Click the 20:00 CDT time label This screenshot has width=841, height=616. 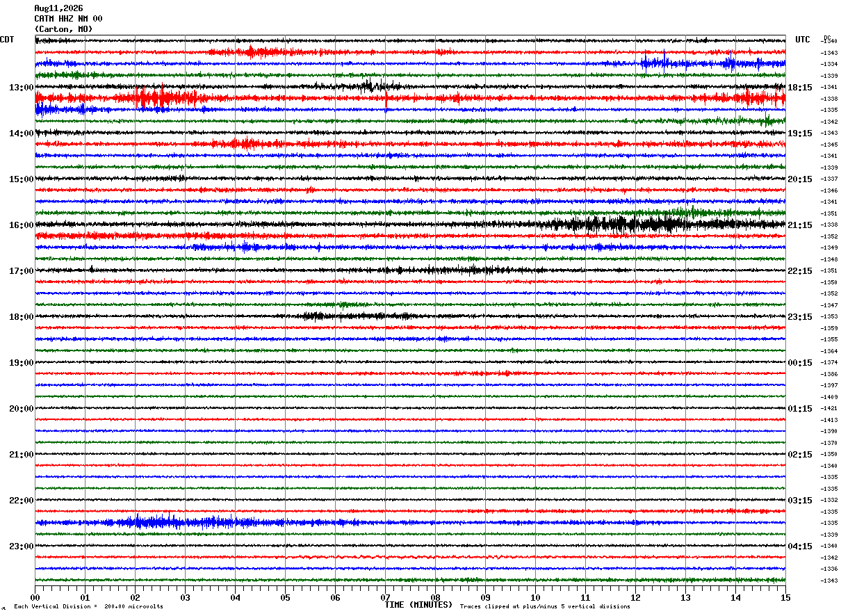(22, 408)
